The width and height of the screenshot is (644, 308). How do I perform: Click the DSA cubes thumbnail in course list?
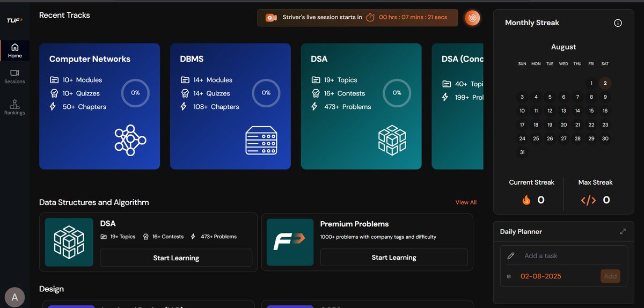[69, 242]
